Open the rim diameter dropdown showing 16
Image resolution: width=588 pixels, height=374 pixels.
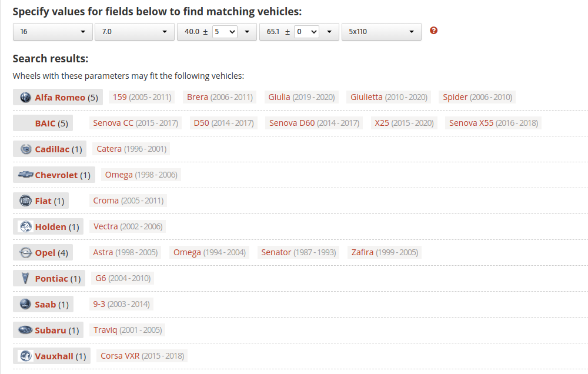tap(53, 32)
